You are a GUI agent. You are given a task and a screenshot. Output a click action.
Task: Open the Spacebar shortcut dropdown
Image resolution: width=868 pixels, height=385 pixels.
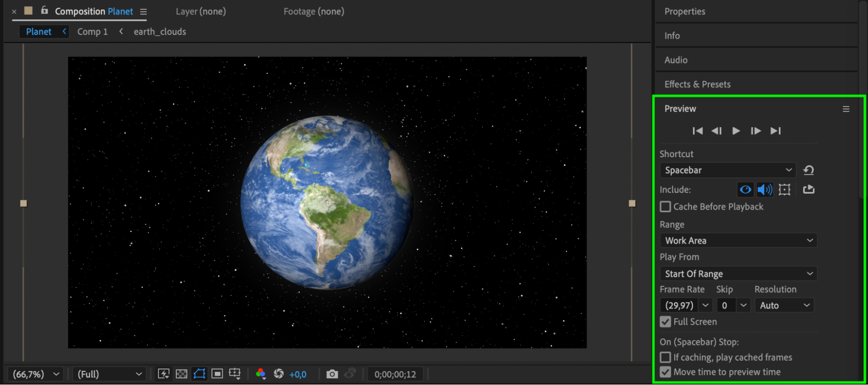click(728, 170)
